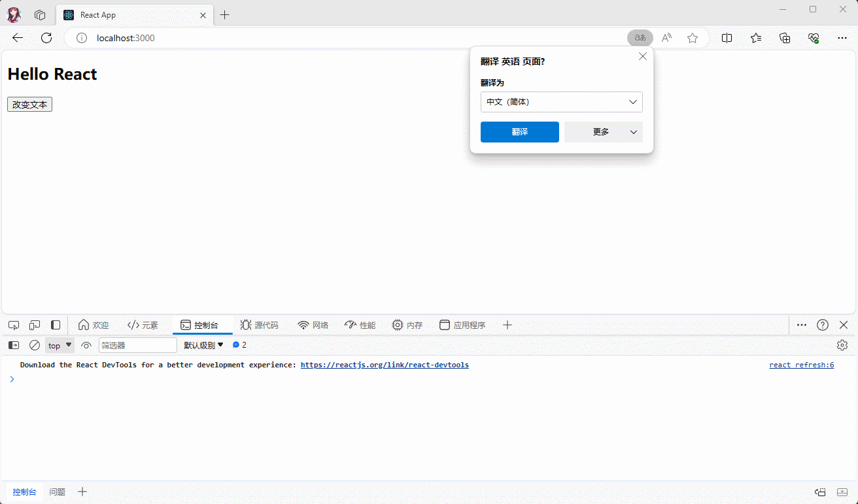
Task: Clear the console with the clear icon
Action: click(35, 345)
